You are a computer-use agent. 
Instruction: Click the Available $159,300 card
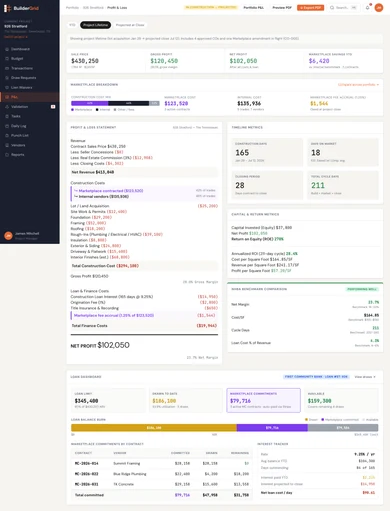tap(341, 400)
